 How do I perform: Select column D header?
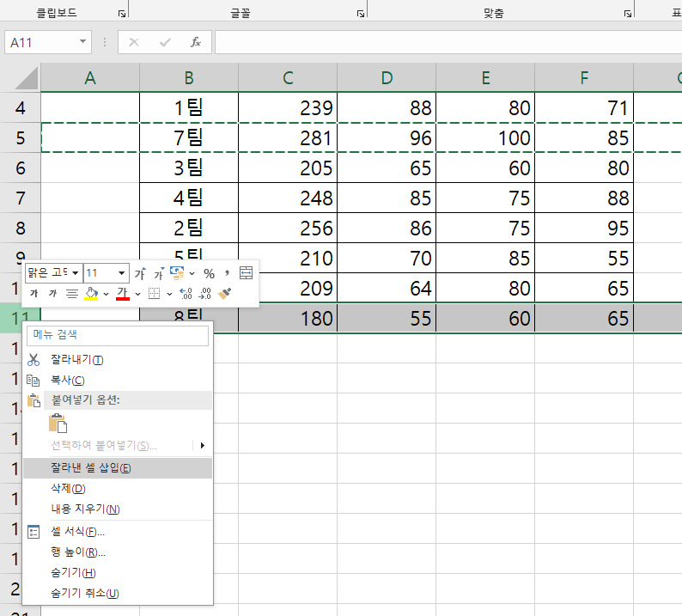[387, 78]
